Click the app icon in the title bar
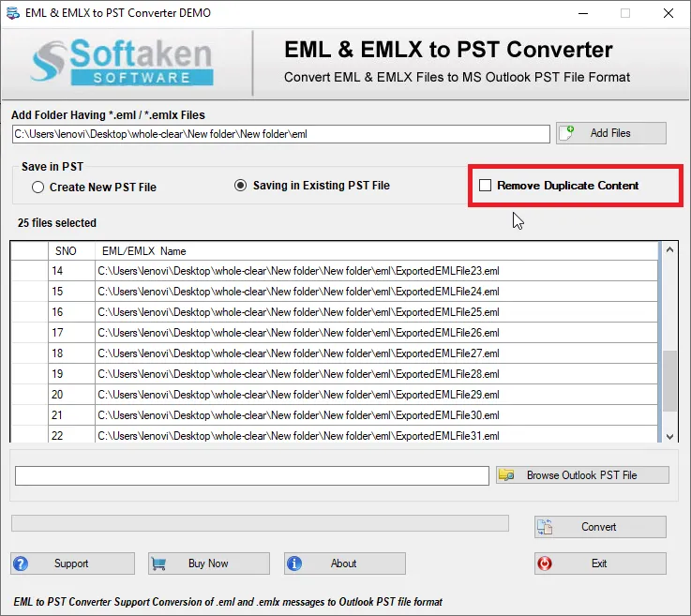Image resolution: width=691 pixels, height=616 pixels. pos(13,13)
